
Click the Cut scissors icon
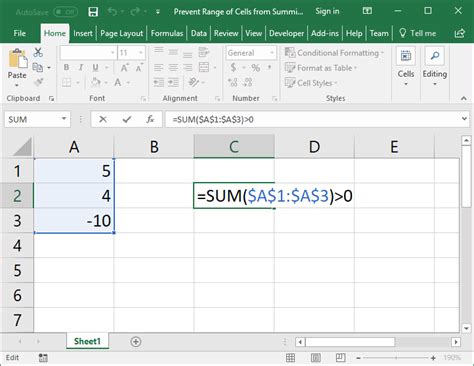[x=38, y=52]
